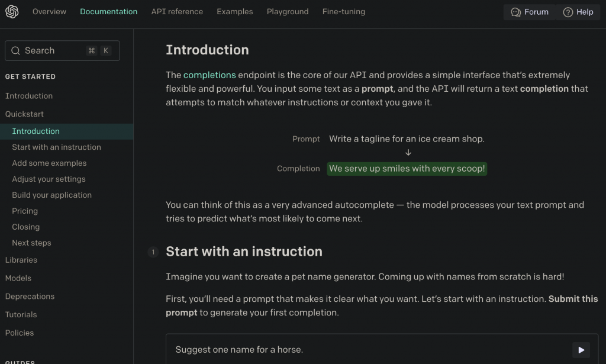Open the Overview tab
This screenshot has width=606, height=364.
[x=49, y=12]
